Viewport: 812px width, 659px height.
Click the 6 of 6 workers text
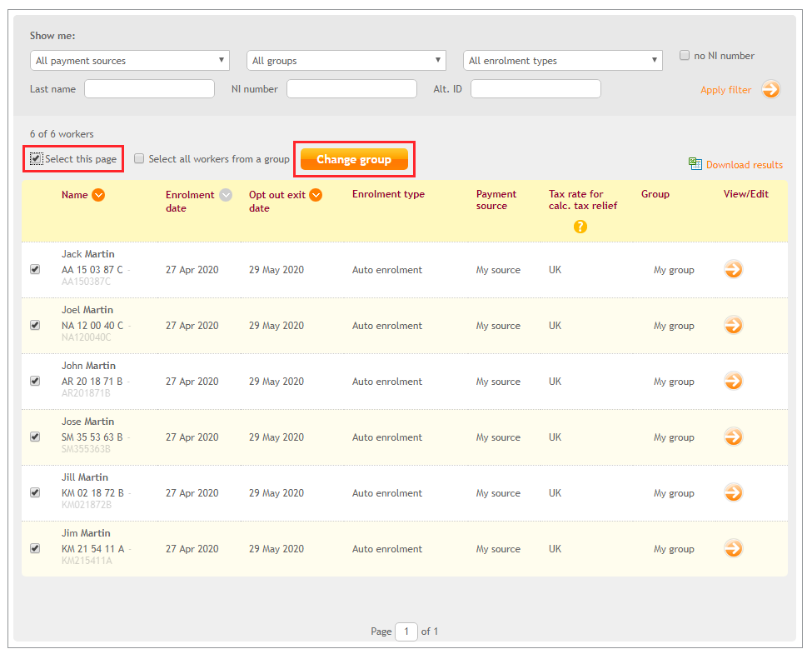(62, 133)
